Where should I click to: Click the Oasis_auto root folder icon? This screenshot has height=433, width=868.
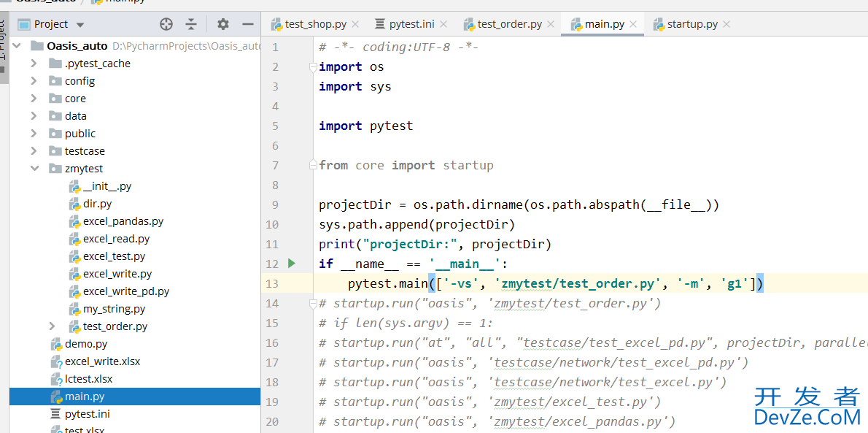[x=37, y=45]
